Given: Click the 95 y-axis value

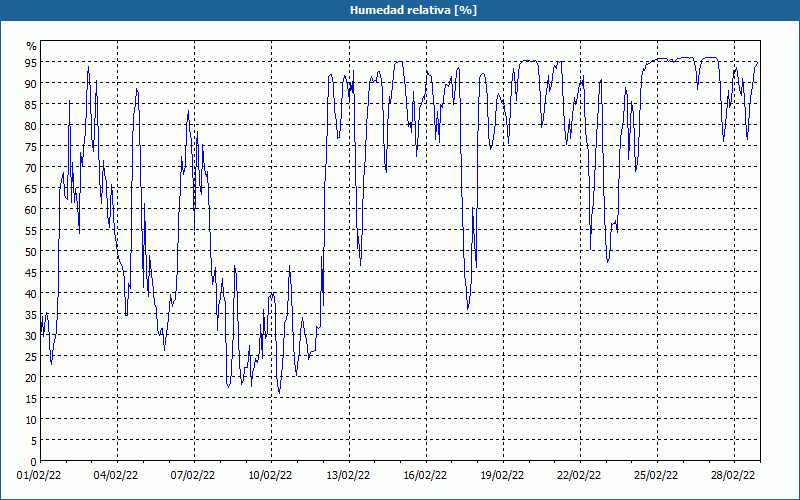Looking at the screenshot, I should [31, 63].
